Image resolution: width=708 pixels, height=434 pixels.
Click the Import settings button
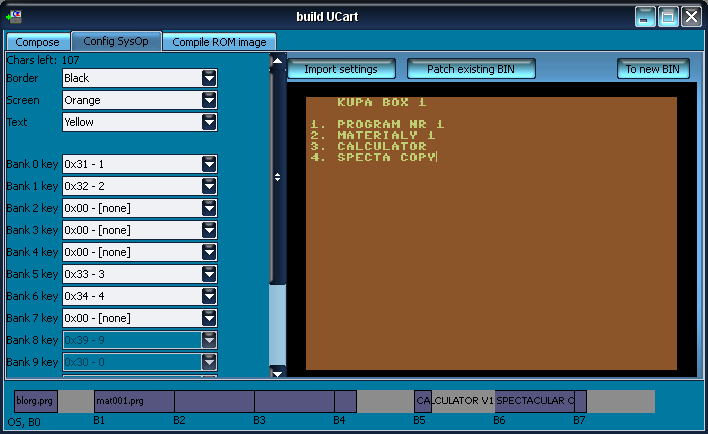pyautogui.click(x=341, y=69)
